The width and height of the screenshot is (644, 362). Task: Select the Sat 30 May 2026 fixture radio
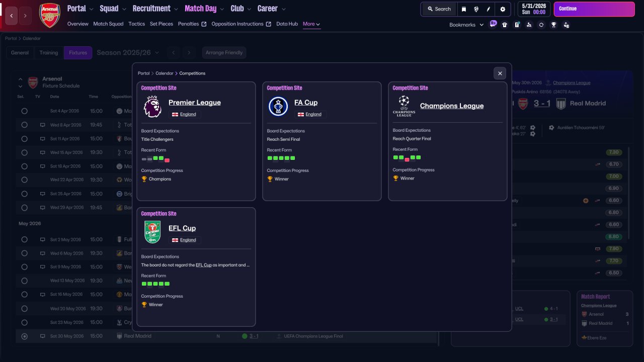click(24, 336)
